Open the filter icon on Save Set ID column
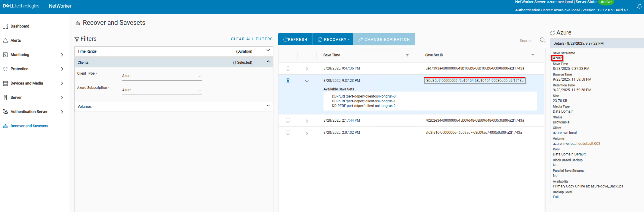This screenshot has height=212, width=644. click(x=533, y=55)
